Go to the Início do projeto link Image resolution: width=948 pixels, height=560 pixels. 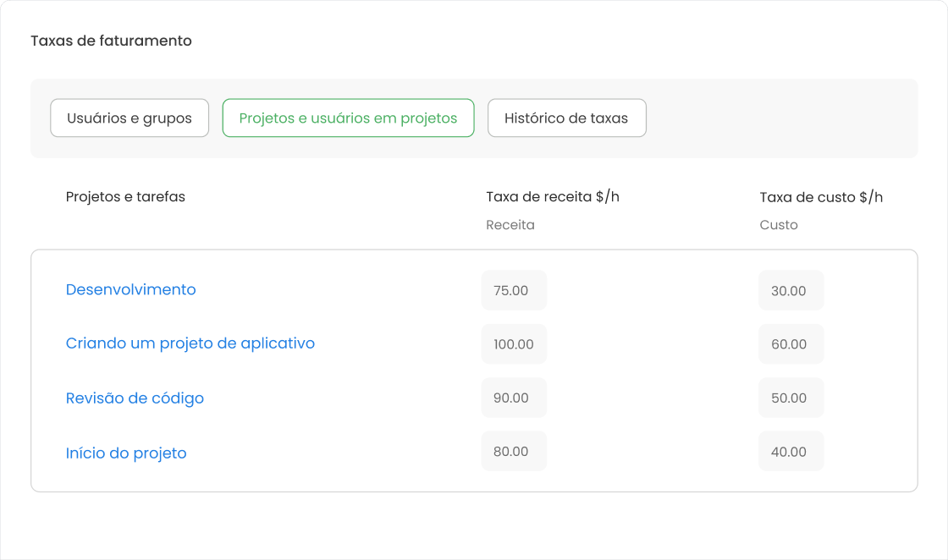coord(126,453)
